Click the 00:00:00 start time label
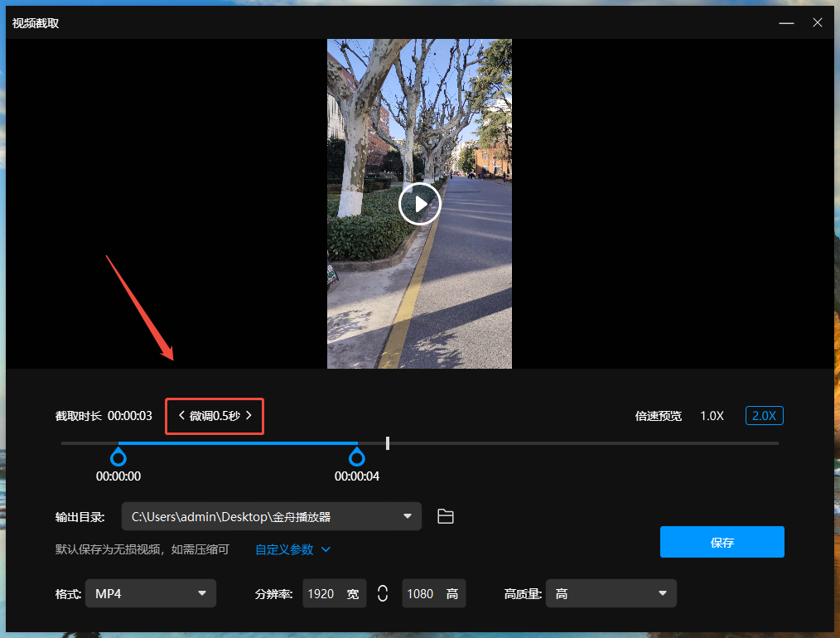Image resolution: width=840 pixels, height=638 pixels. 118,476
